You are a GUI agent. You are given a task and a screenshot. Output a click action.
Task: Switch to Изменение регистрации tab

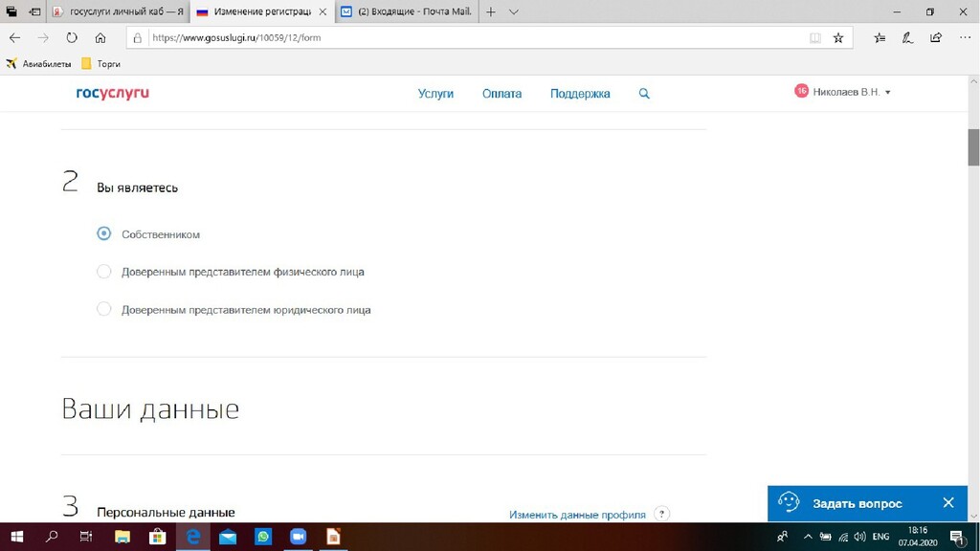(262, 11)
